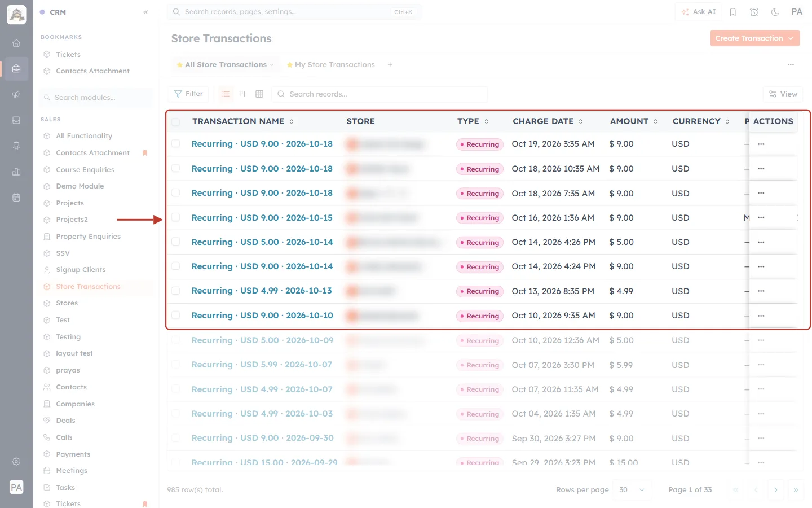
Task: Click the Search records input field
Action: tap(379, 94)
